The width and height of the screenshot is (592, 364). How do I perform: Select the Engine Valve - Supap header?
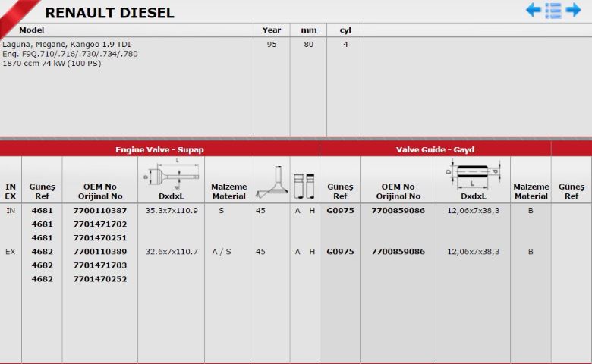click(x=159, y=149)
